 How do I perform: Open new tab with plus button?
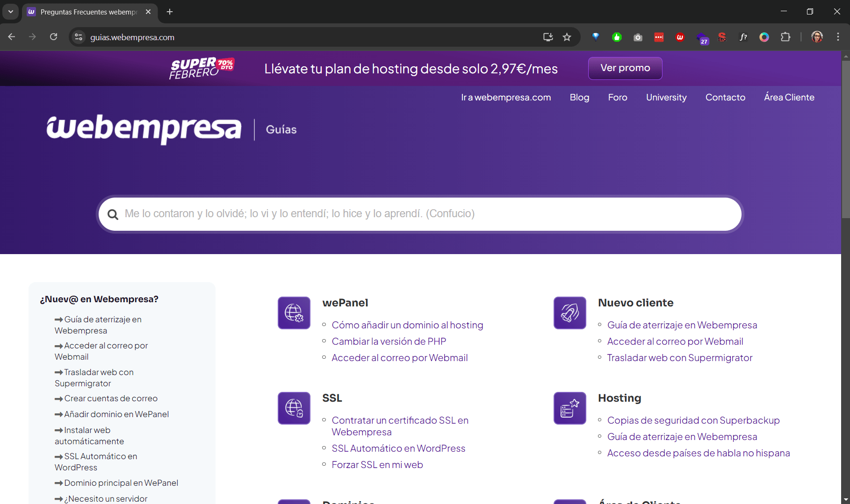(x=170, y=12)
